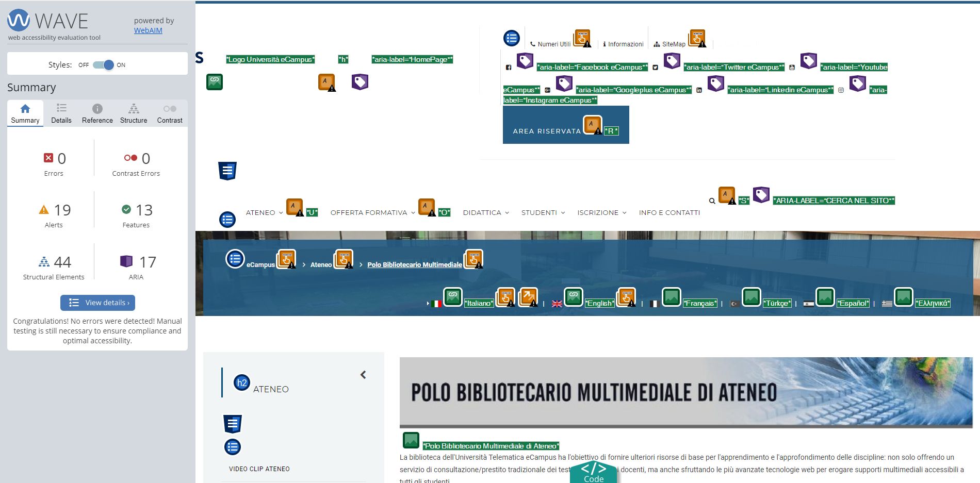Screen dimensions: 980x483
Task: Click the h2 heading icon near ATENEO
Action: [x=242, y=382]
